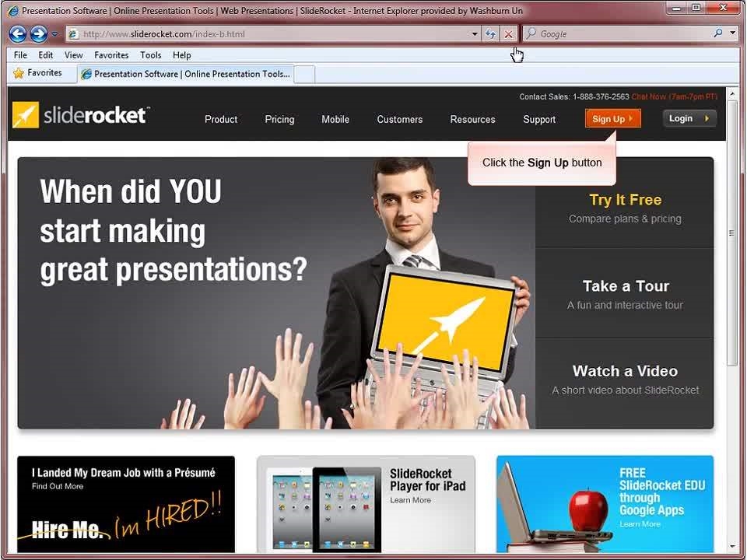Open a new blank browser tab

[x=304, y=75]
